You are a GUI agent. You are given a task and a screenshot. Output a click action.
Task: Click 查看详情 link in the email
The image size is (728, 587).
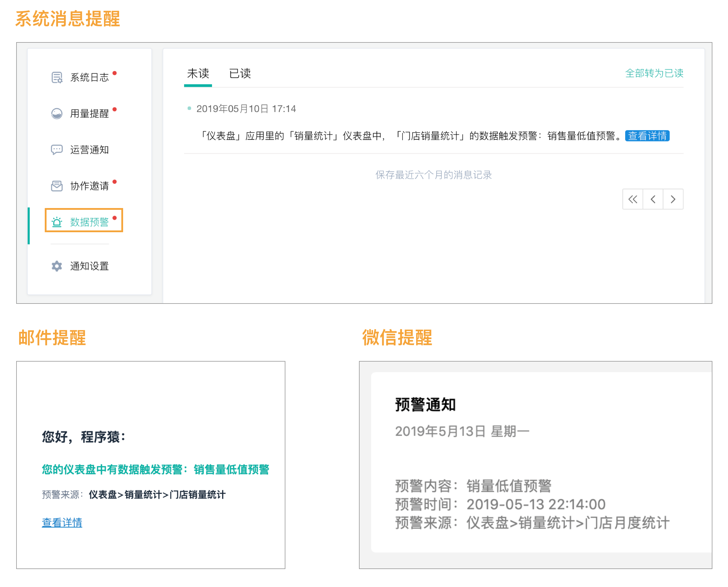[62, 522]
